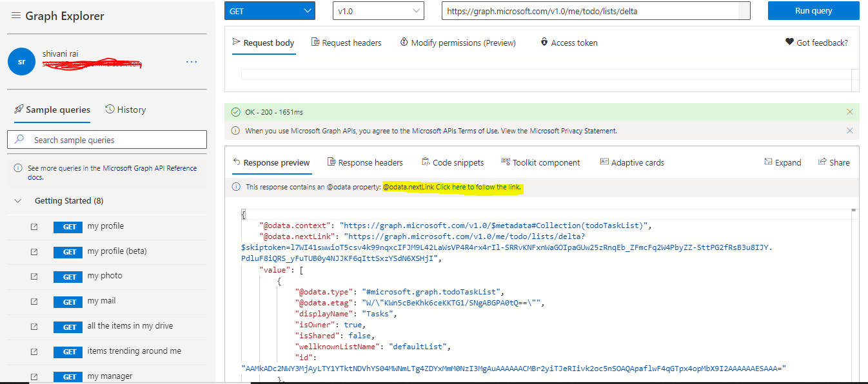
Task: Open the GET method dropdown
Action: coord(270,10)
